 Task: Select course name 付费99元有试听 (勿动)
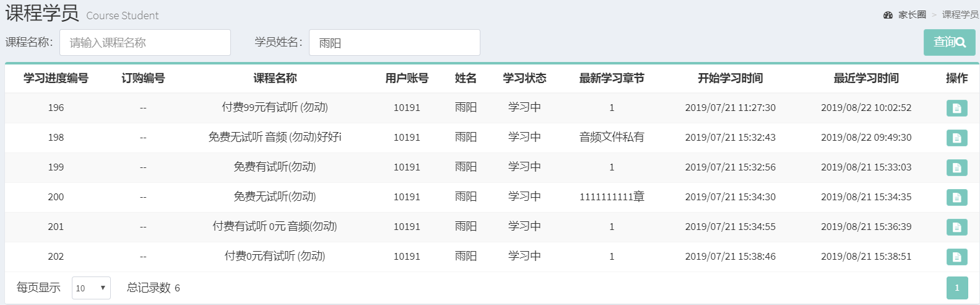[x=275, y=107]
